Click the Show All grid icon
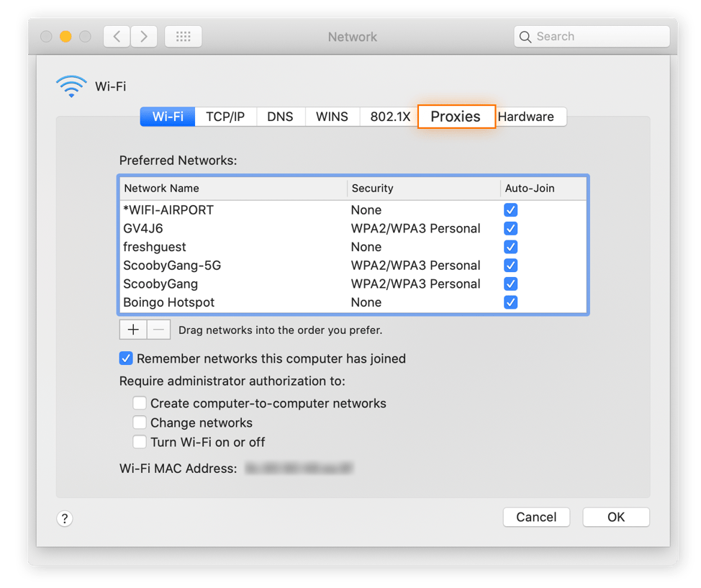 (x=183, y=36)
